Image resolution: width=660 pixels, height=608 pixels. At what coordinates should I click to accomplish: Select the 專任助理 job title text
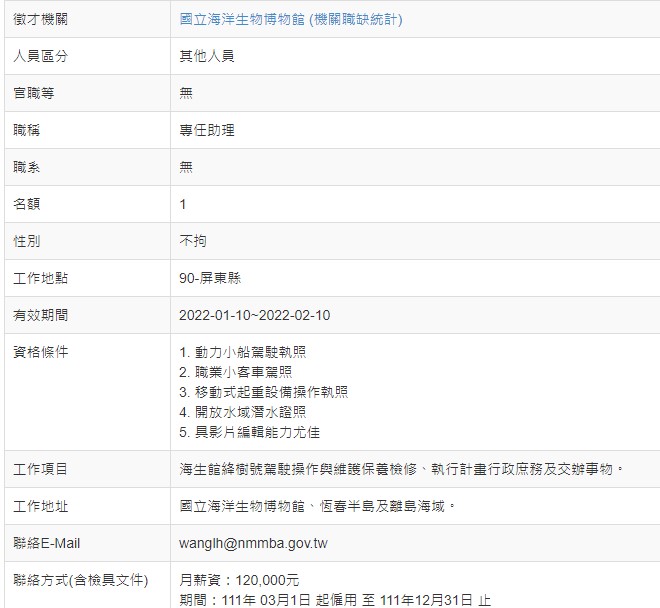point(206,131)
